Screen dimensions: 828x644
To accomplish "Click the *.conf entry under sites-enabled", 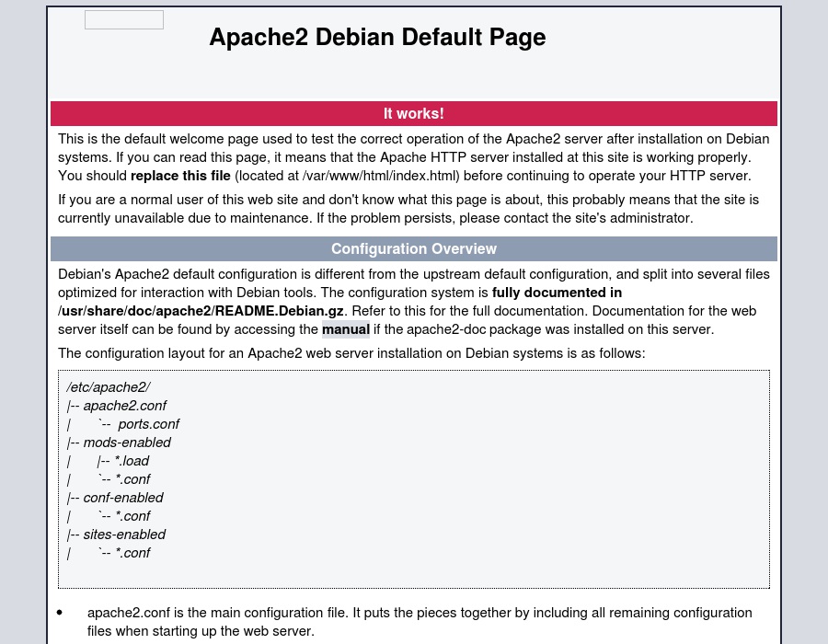I will coord(132,553).
